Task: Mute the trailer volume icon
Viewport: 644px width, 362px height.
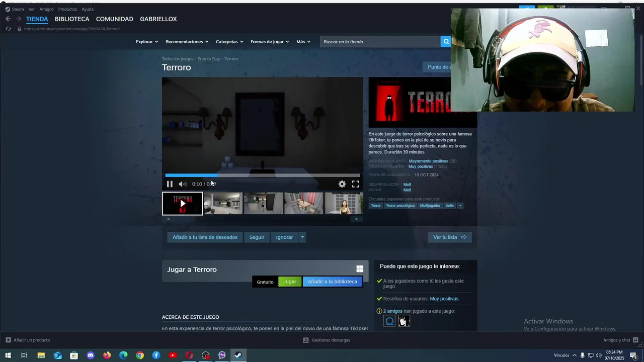Action: click(183, 184)
